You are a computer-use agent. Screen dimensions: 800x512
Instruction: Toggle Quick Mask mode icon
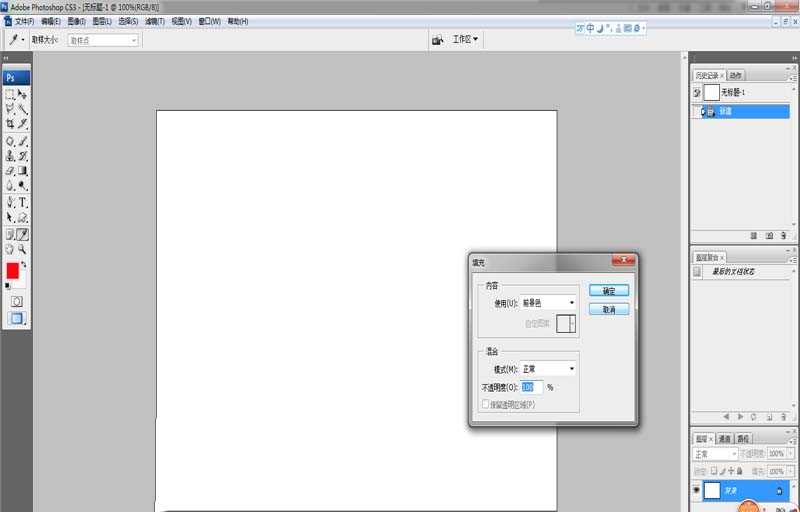(x=16, y=301)
